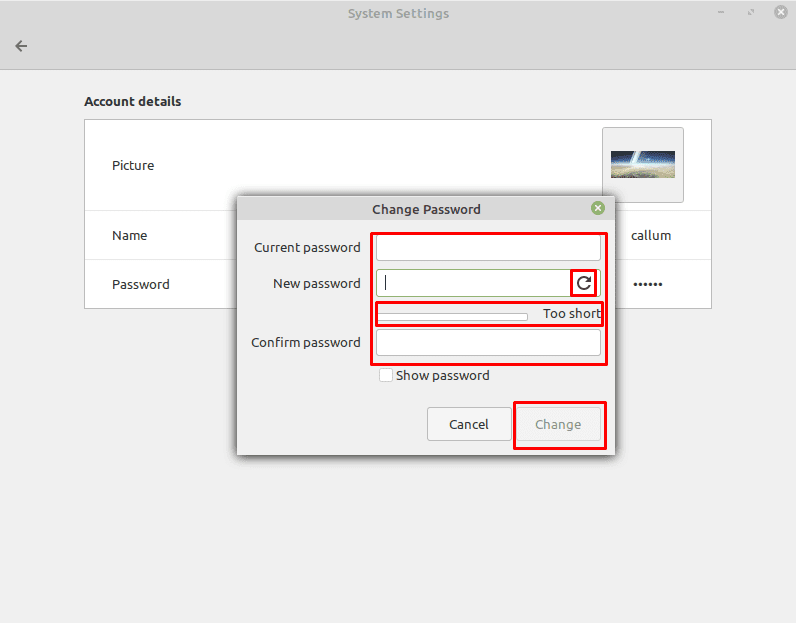Viewport: 796px width, 623px height.
Task: Click the account picture thumbnail
Action: [x=643, y=165]
